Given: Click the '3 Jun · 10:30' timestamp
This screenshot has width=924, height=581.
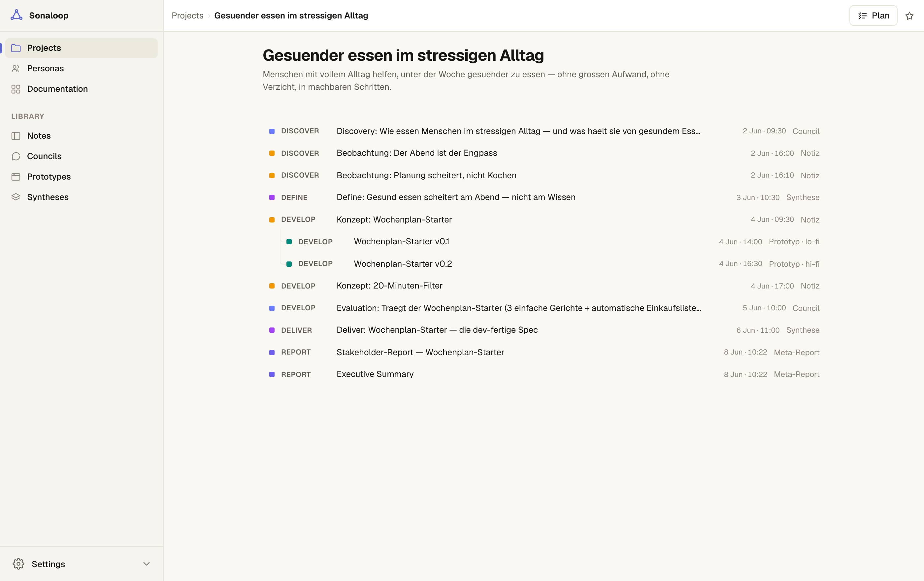Looking at the screenshot, I should [x=758, y=198].
